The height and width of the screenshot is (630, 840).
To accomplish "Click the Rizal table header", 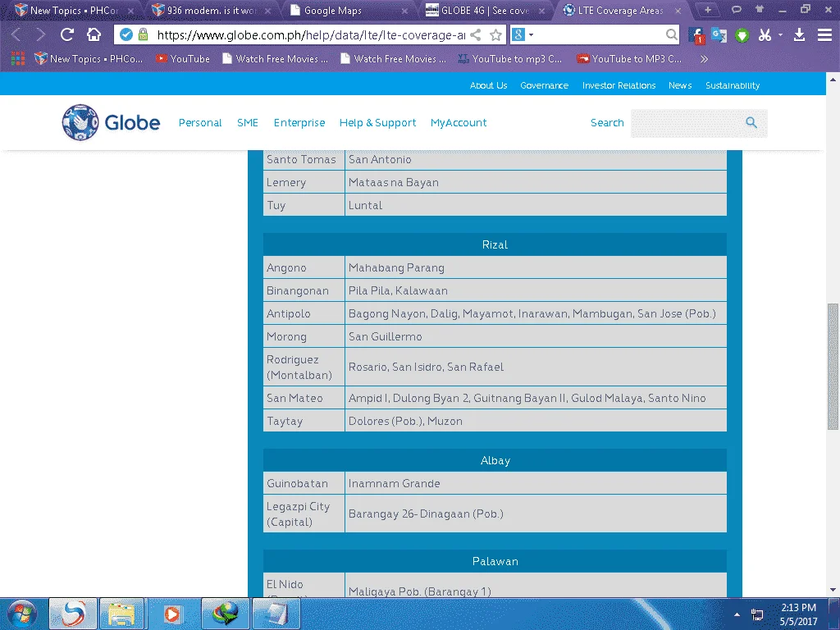I will [495, 244].
